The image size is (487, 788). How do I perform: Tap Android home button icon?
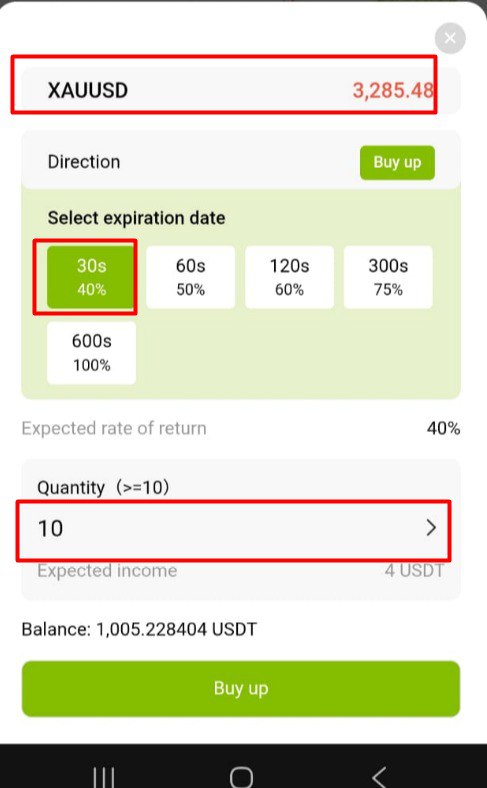tap(241, 776)
